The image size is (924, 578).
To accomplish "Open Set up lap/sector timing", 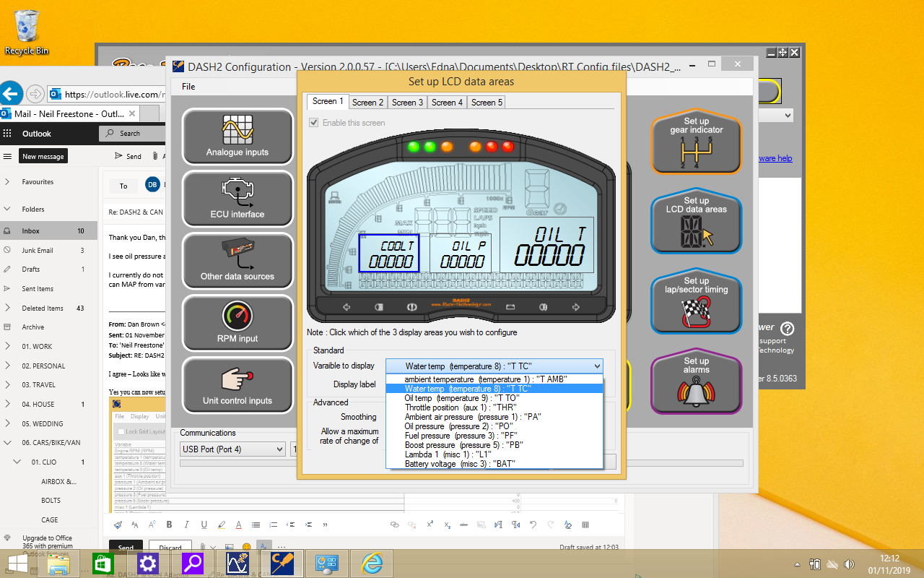I will click(696, 302).
